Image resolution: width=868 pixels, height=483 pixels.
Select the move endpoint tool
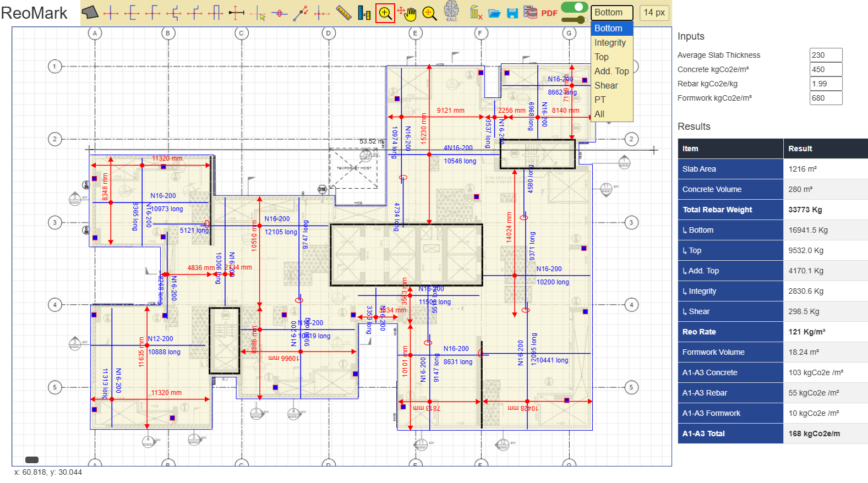click(x=301, y=13)
